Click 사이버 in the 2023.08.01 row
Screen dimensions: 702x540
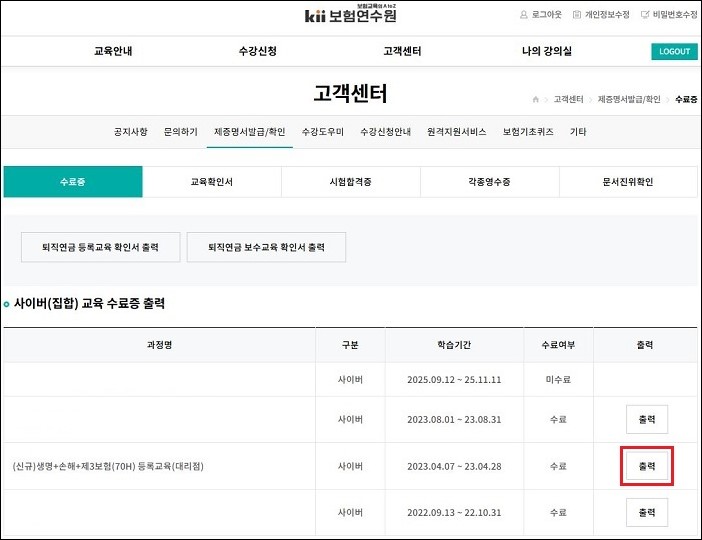coord(350,420)
